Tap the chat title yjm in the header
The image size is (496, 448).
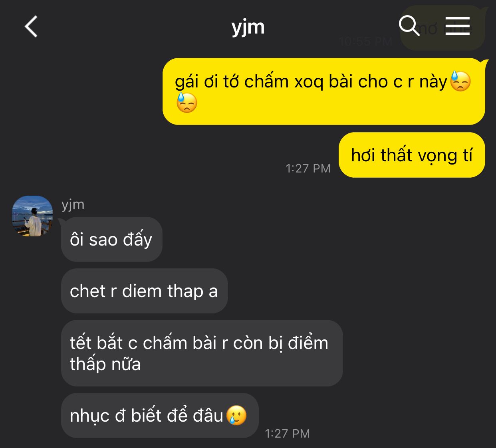(x=248, y=27)
